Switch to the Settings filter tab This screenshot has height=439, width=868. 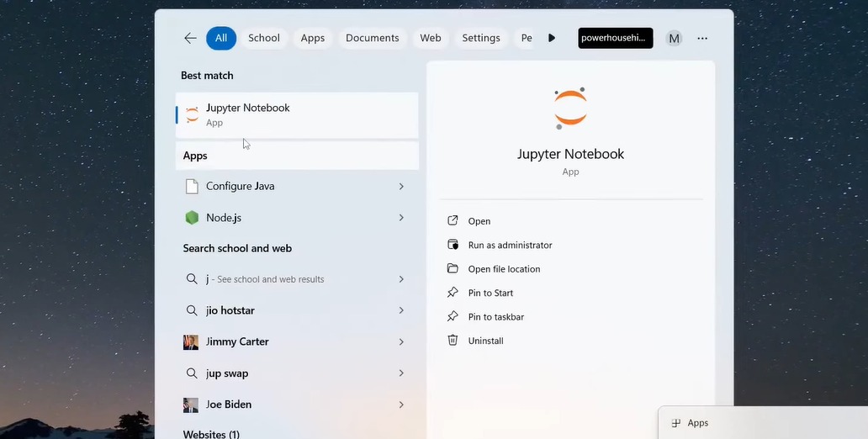click(481, 38)
